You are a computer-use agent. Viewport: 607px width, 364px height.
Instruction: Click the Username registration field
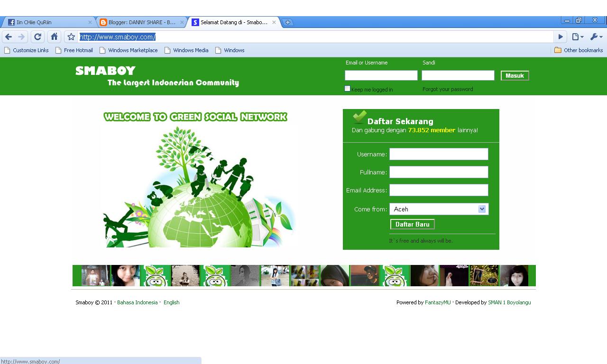coord(439,154)
